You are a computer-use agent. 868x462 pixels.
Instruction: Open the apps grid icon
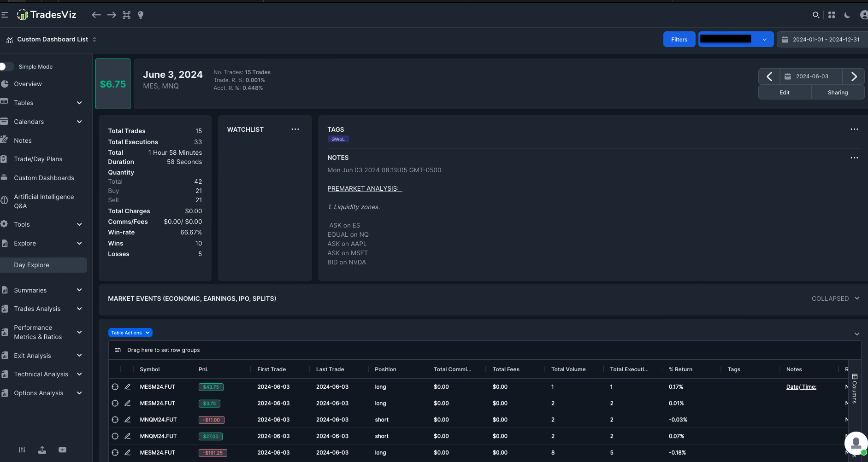(x=832, y=15)
